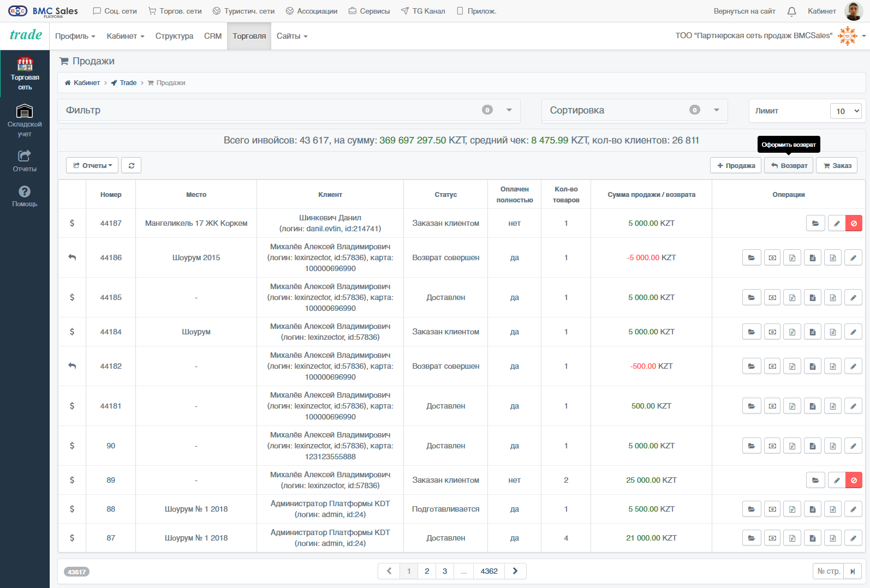The width and height of the screenshot is (870, 588).
Task: Open the Отчеты dropdown button
Action: click(92, 165)
